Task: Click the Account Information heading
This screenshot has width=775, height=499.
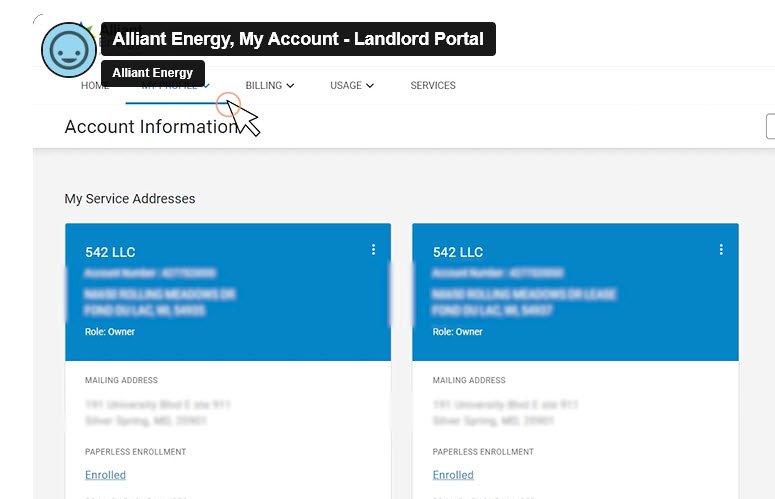Action: (x=151, y=127)
